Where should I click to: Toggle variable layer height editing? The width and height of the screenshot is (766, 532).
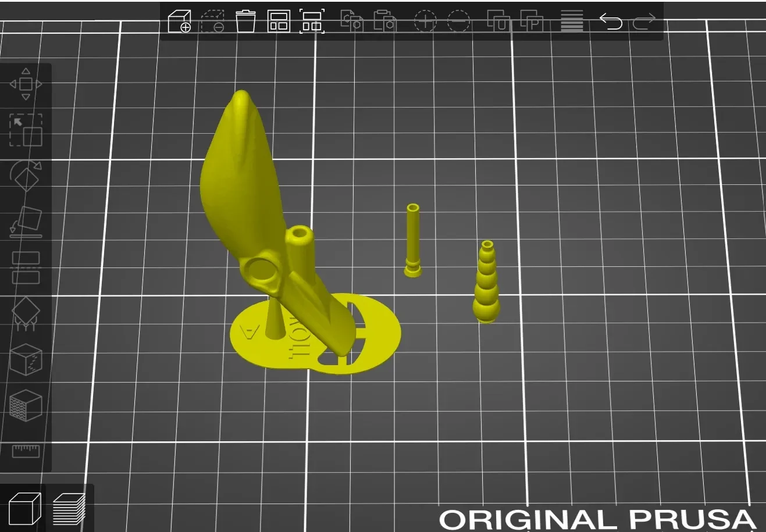click(x=572, y=22)
